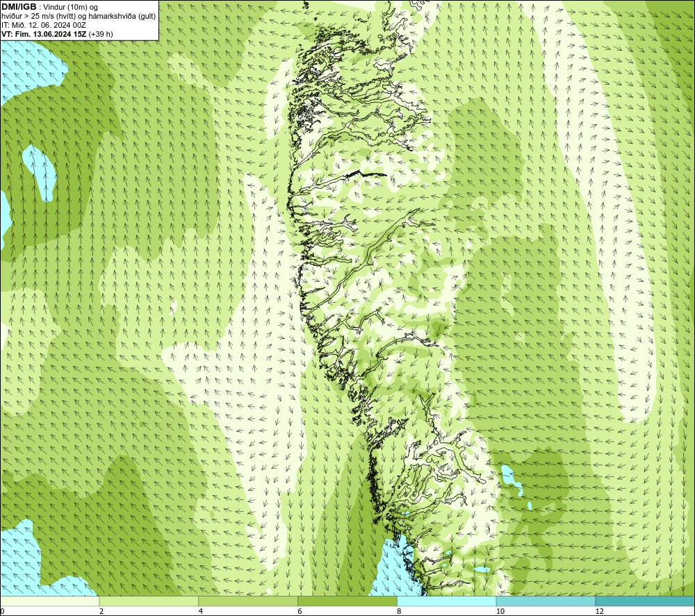This screenshot has width=695, height=616.
Task: Click the legend scale label "4"
Action: pos(201,611)
